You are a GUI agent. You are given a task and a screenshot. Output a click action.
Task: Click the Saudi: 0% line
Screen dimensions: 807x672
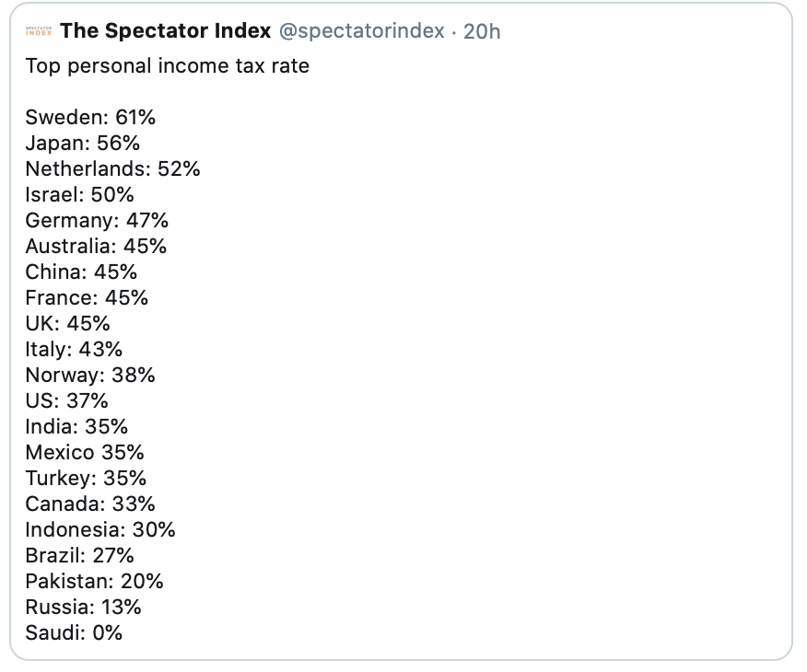tap(74, 633)
